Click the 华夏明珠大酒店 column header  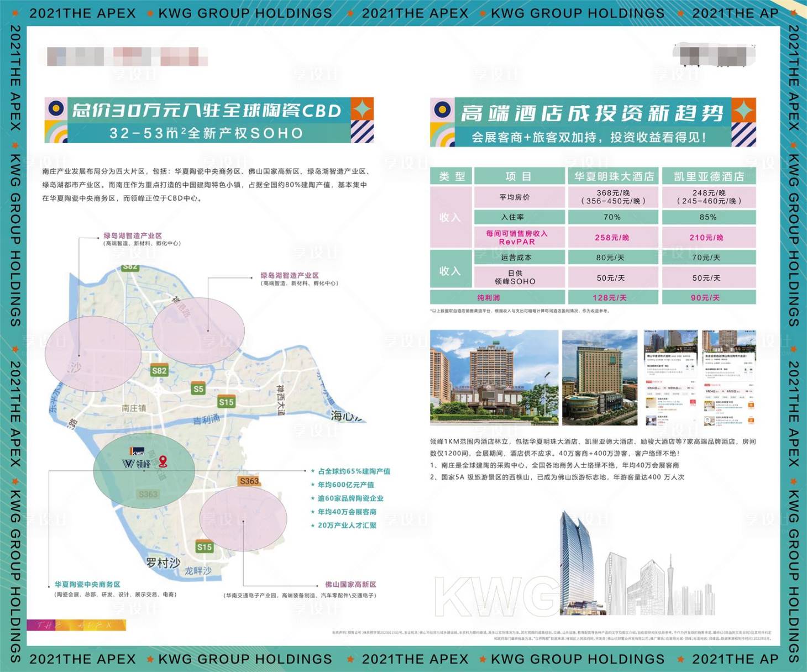[614, 176]
